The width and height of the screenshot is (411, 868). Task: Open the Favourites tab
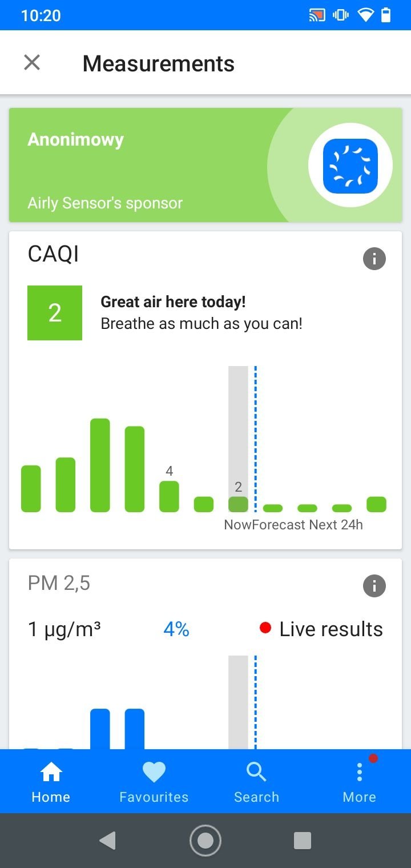[x=154, y=781]
